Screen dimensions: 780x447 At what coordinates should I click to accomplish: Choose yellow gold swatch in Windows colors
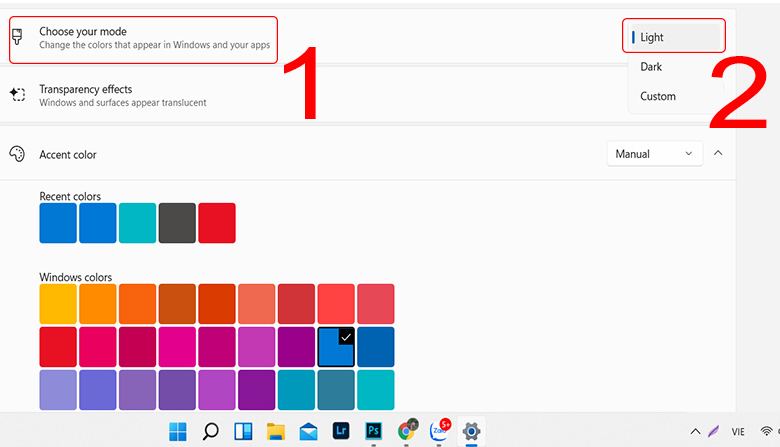(58, 304)
